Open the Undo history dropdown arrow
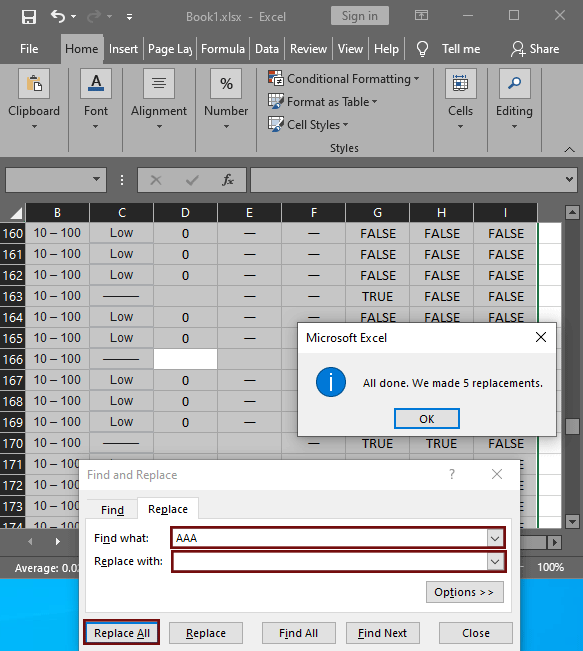 [x=73, y=17]
